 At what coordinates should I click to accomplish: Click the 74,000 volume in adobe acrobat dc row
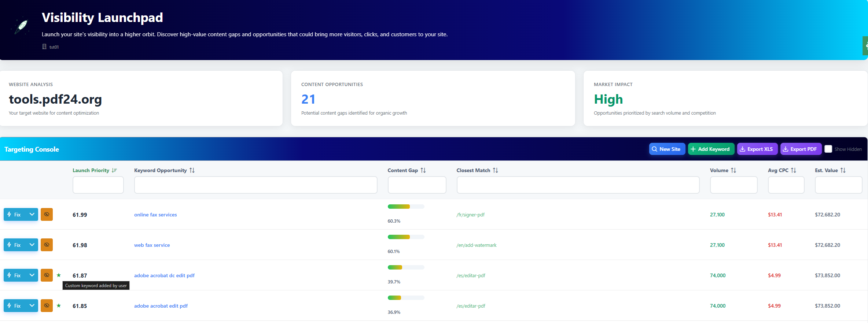(x=718, y=275)
